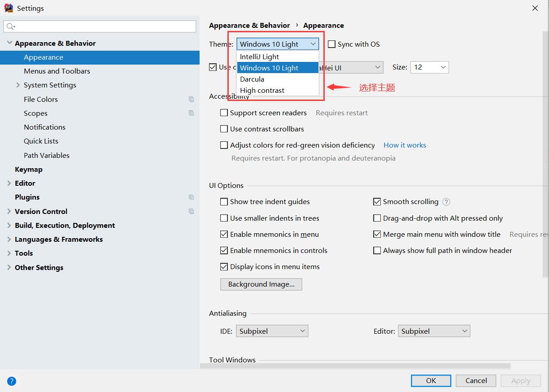Uncheck Display icons in menu items
The height and width of the screenshot is (392, 549).
tap(224, 266)
